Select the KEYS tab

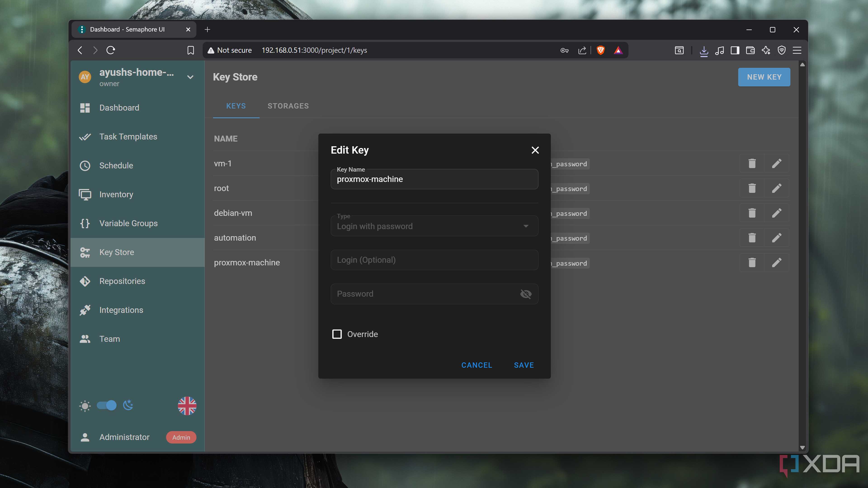click(236, 106)
